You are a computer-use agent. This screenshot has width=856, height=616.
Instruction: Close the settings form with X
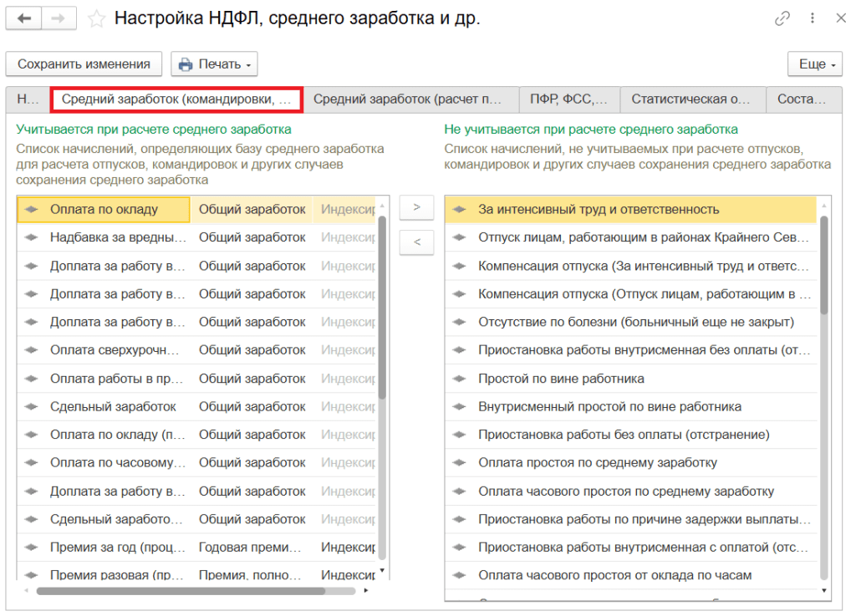pyautogui.click(x=839, y=18)
